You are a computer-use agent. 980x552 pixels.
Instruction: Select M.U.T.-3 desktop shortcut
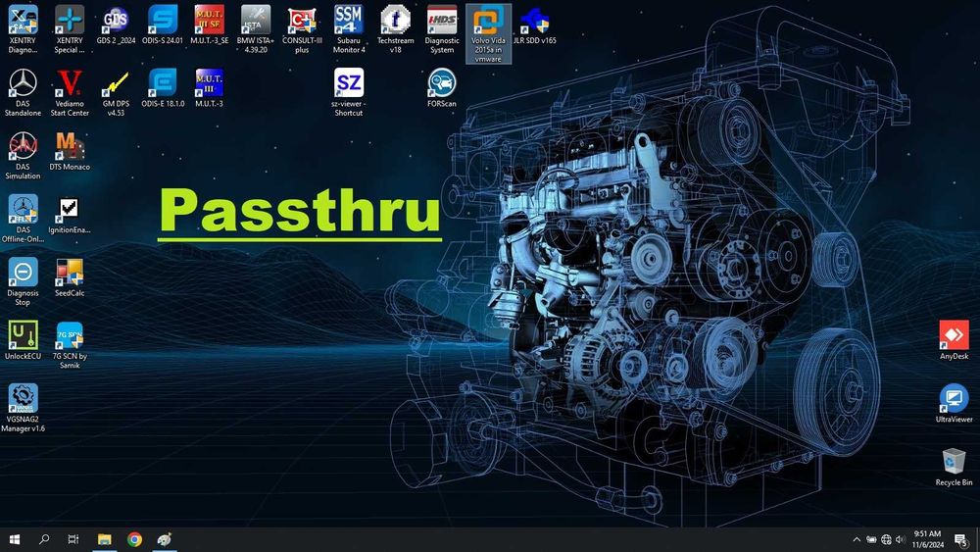click(x=209, y=88)
